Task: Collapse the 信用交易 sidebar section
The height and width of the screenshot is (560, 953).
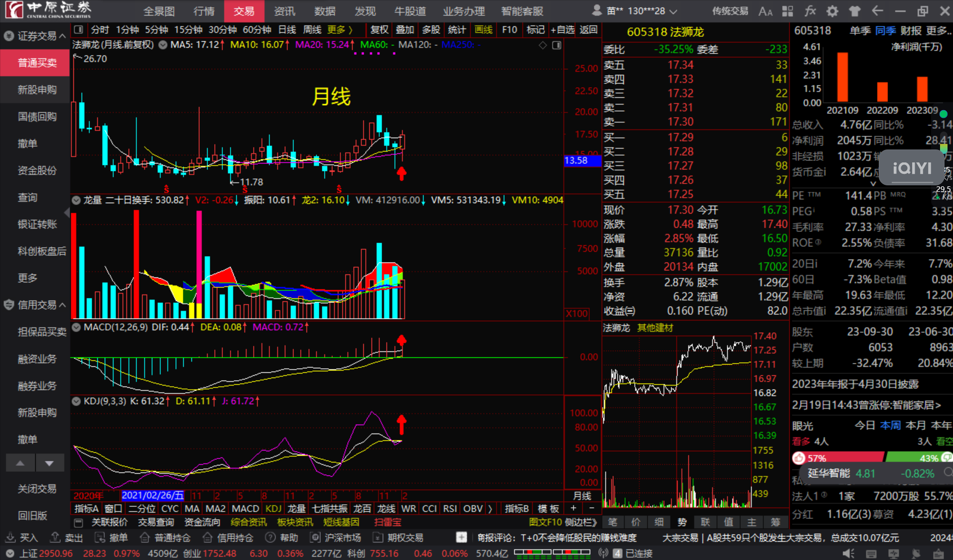Action: point(63,305)
